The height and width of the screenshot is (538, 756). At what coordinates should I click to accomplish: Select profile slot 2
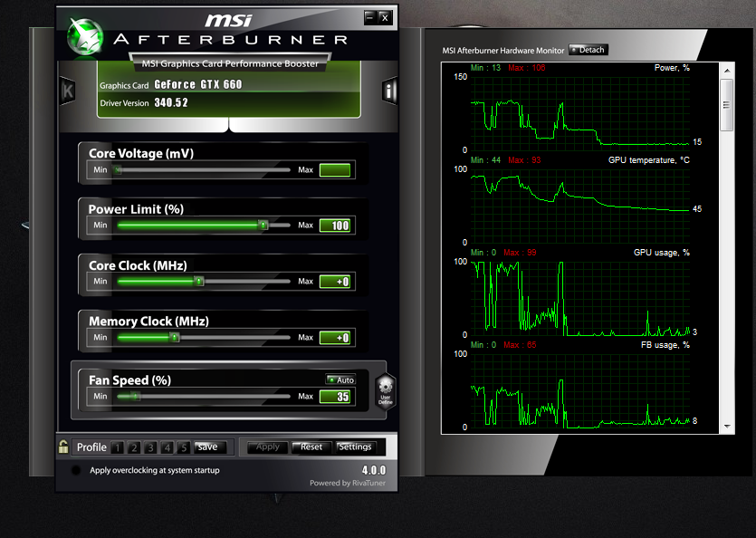[134, 447]
